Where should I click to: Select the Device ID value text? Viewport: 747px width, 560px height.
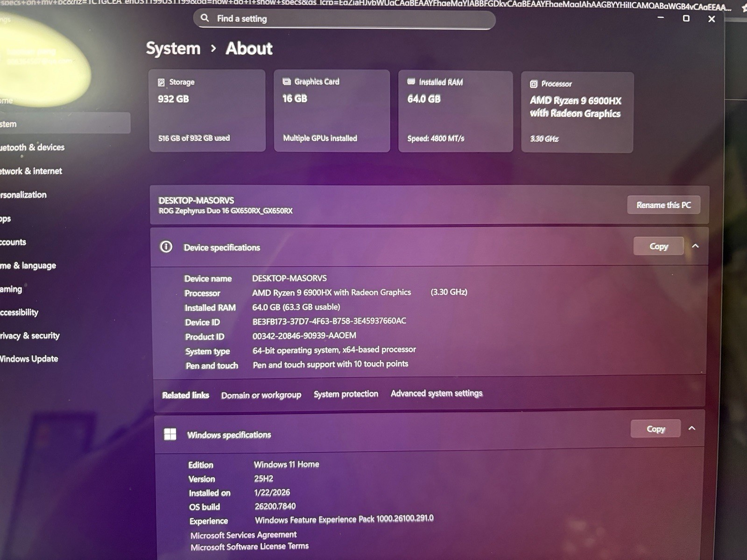pos(329,321)
